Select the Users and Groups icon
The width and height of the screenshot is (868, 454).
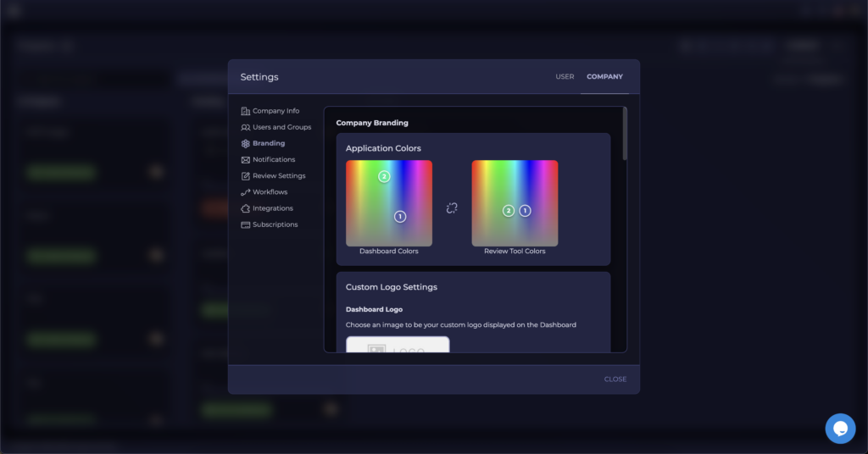(x=245, y=127)
